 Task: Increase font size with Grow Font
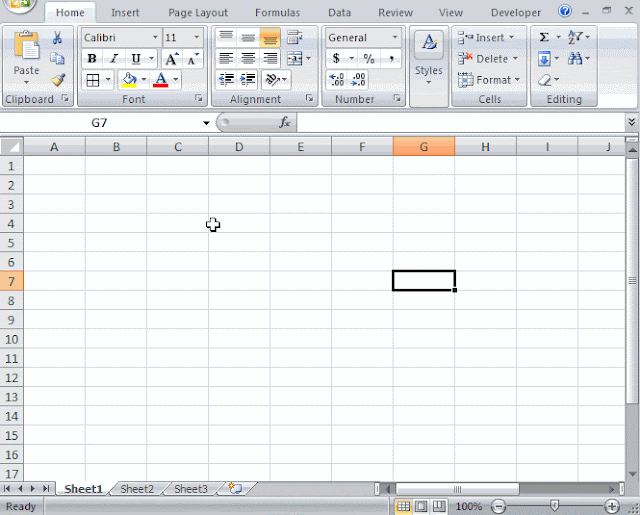click(172, 59)
